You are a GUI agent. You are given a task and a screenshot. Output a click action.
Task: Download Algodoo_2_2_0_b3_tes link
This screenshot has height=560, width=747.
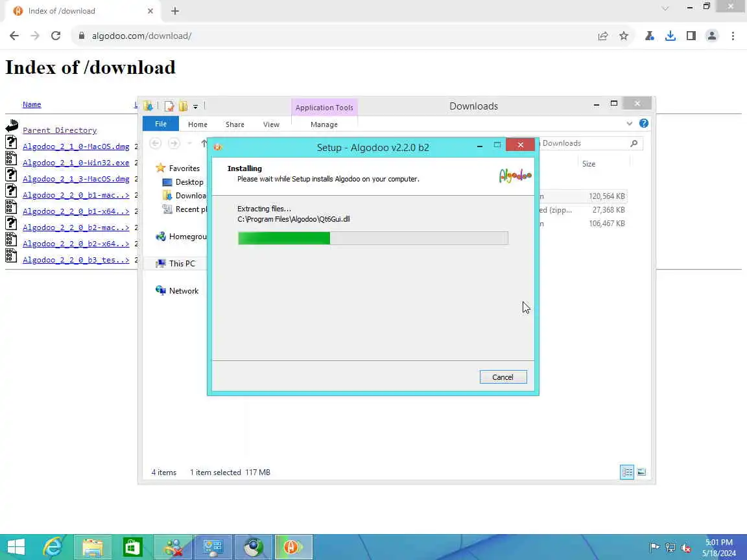(76, 259)
